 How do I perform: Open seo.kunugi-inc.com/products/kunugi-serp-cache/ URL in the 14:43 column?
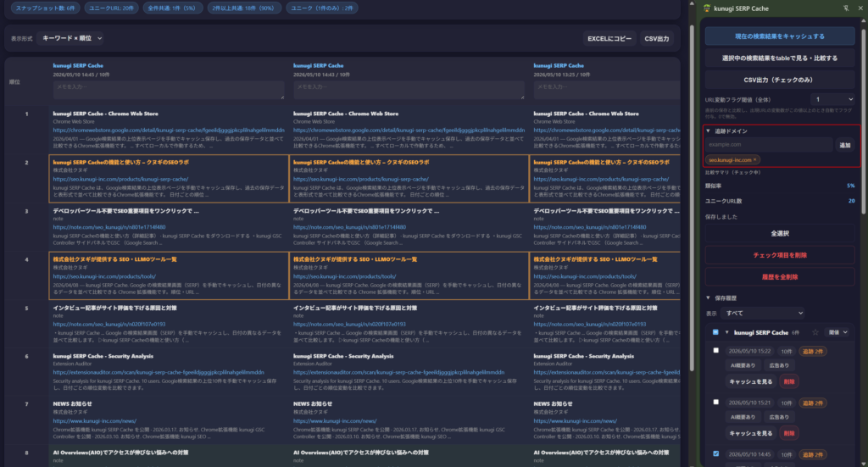pyautogui.click(x=361, y=180)
